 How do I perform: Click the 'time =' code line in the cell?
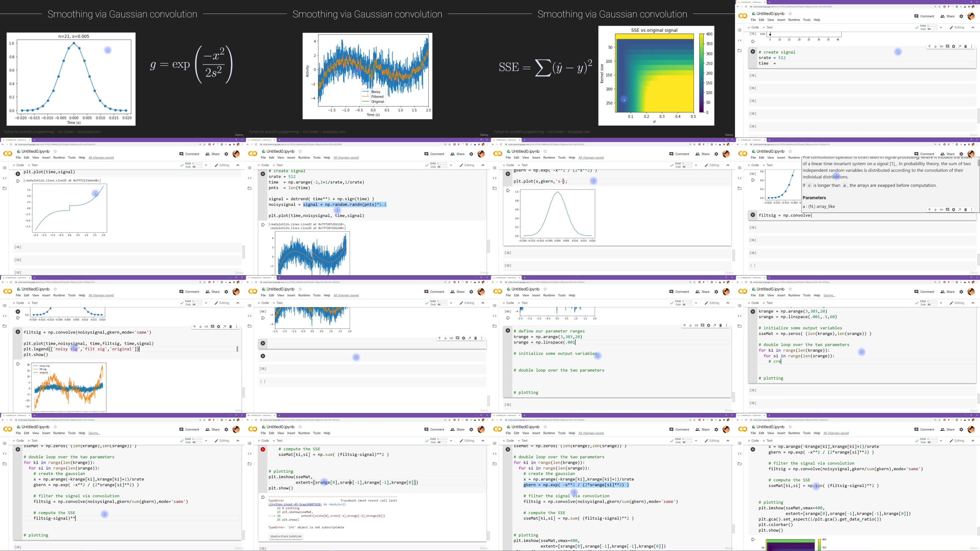point(767,63)
